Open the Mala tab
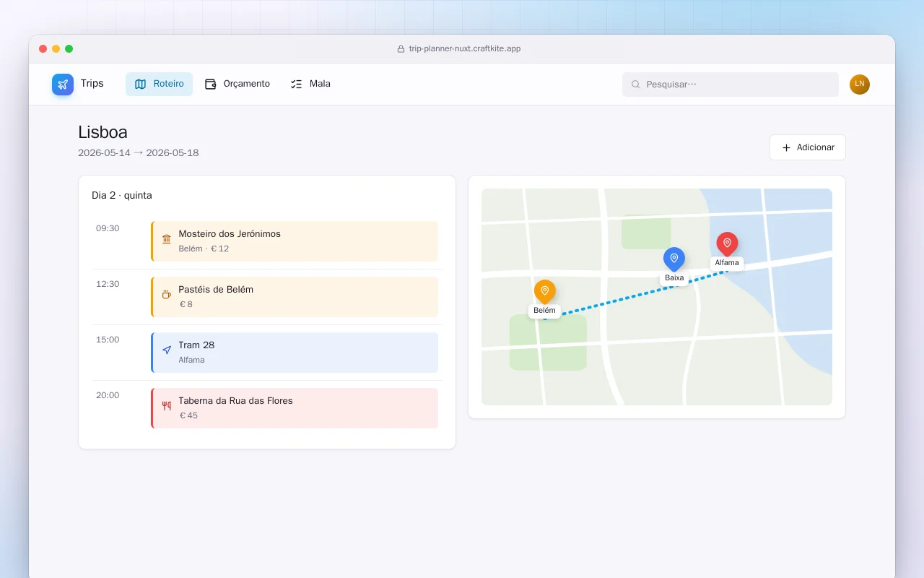 tap(310, 84)
